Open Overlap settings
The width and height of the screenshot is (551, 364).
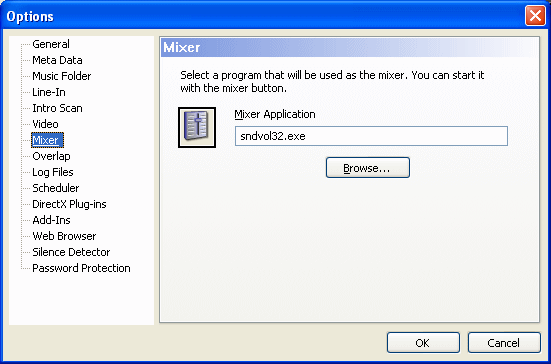(51, 156)
